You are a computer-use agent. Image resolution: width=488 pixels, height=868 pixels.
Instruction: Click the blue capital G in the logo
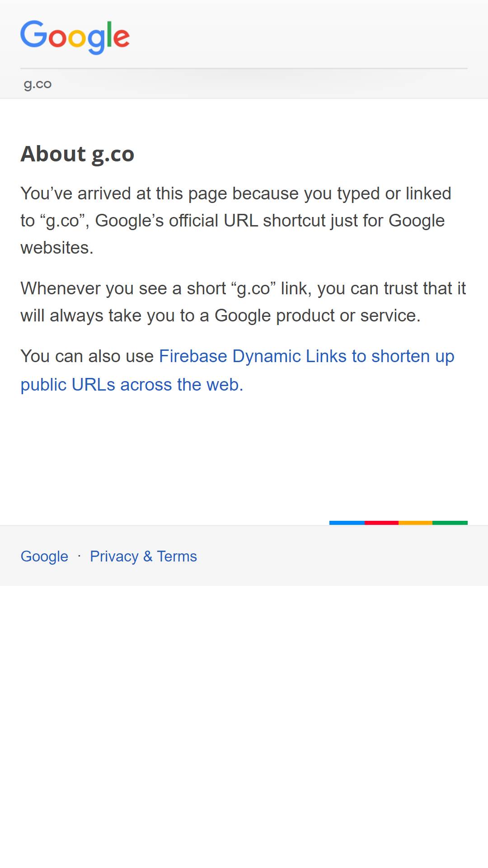pyautogui.click(x=34, y=34)
